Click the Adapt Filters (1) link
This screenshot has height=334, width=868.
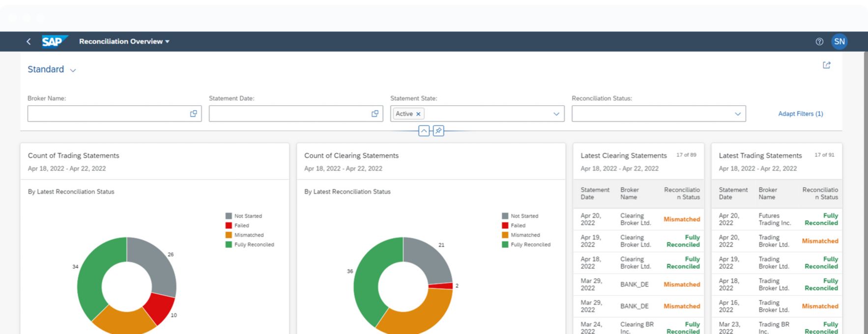click(x=800, y=114)
